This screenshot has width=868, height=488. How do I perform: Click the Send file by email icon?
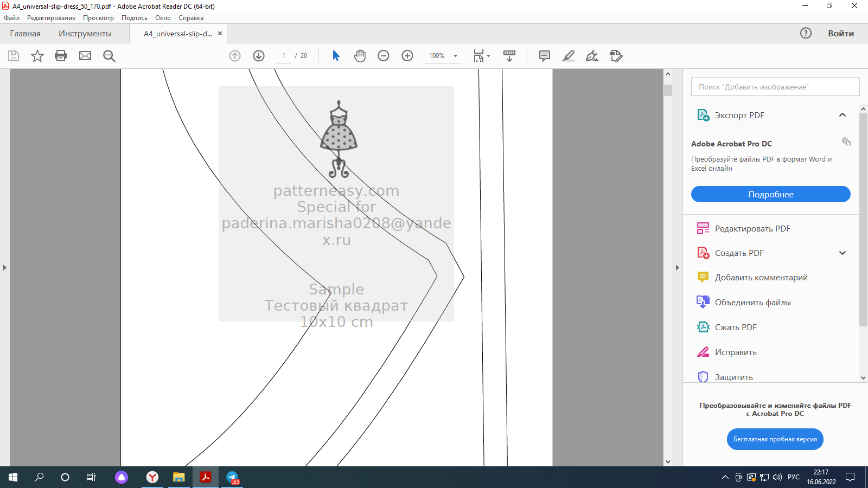(x=85, y=56)
